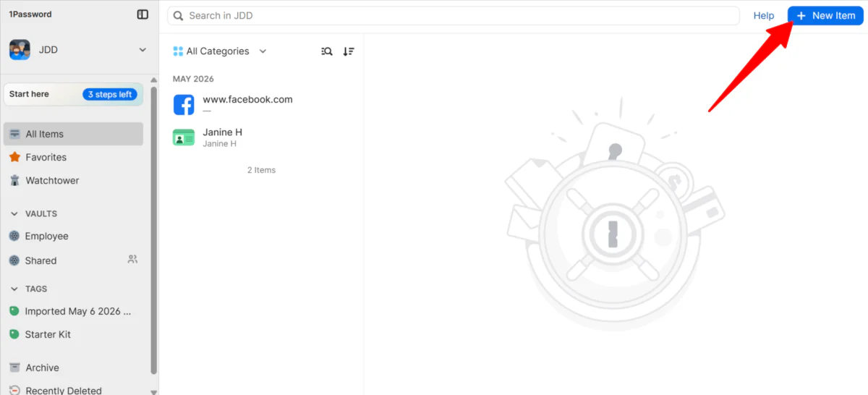This screenshot has width=868, height=395.
Task: Click the shared people icon
Action: [132, 259]
